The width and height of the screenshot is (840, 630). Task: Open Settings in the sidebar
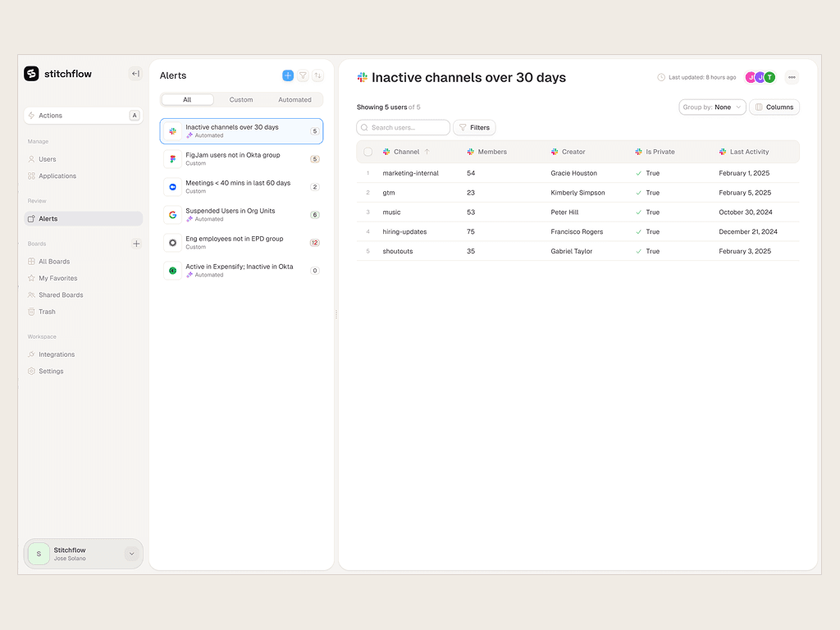point(83,371)
